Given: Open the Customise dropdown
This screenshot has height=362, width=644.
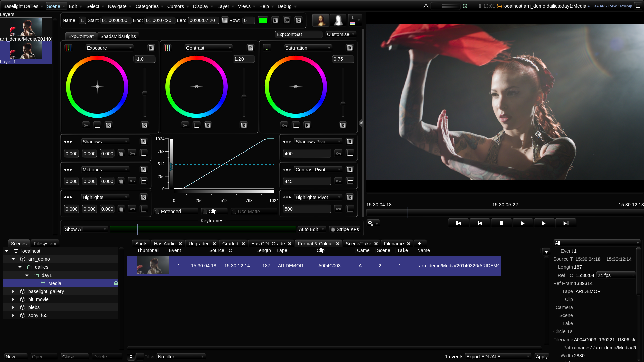Looking at the screenshot, I should click(x=340, y=34).
